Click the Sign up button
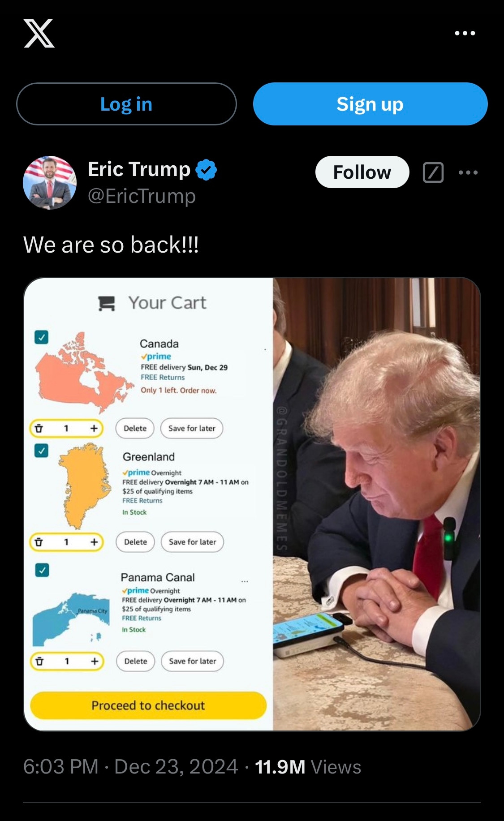 pyautogui.click(x=370, y=104)
